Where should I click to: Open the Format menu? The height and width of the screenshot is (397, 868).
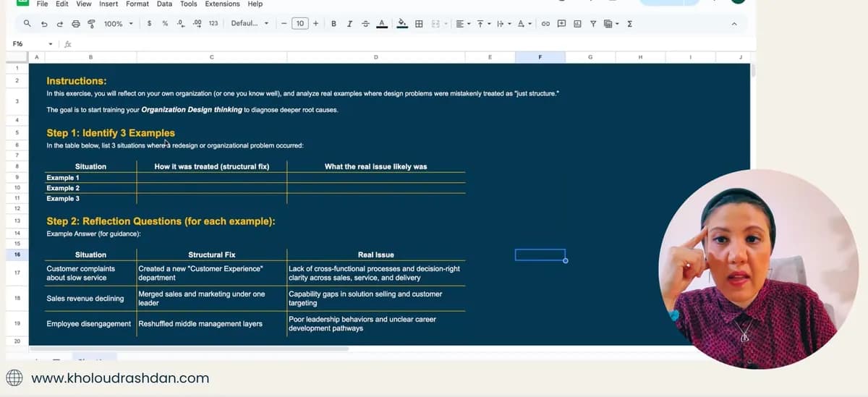137,4
